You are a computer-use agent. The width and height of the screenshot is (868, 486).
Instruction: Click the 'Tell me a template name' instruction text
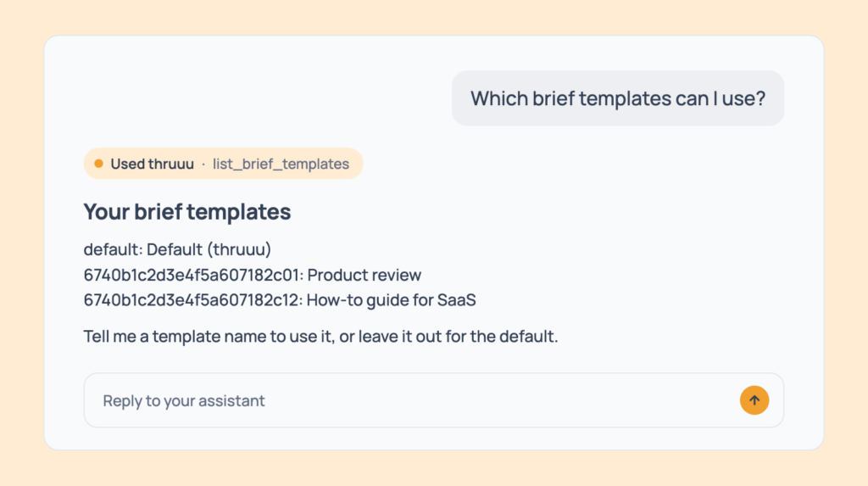pos(320,337)
